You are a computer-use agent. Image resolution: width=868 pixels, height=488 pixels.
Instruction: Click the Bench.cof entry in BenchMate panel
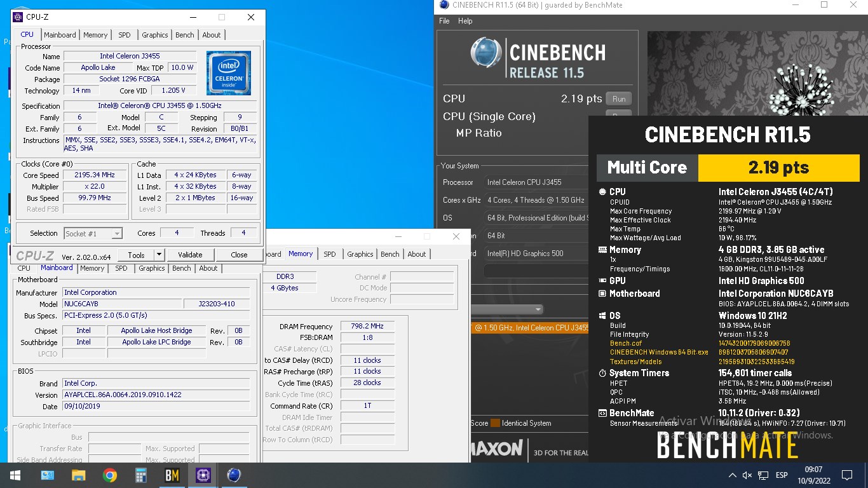(x=625, y=343)
